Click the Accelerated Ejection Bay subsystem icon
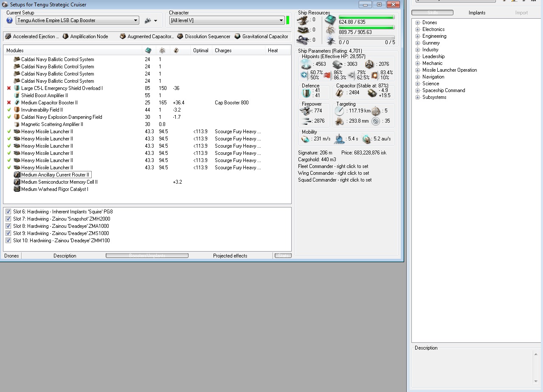The image size is (543, 392). pos(8,36)
